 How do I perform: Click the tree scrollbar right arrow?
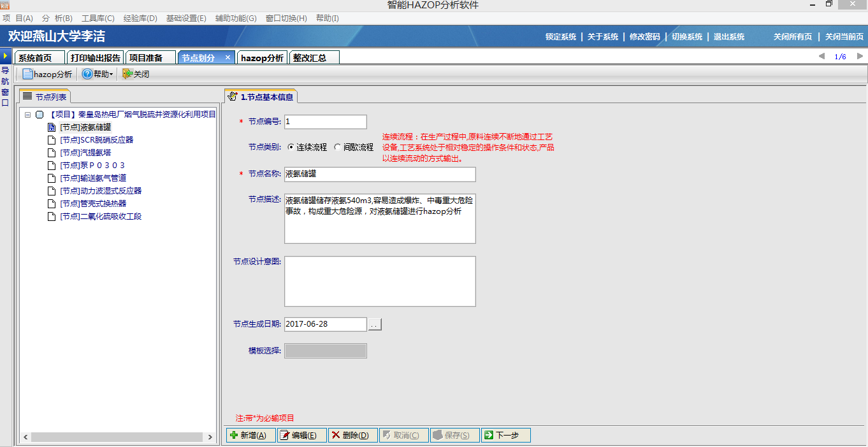tap(210, 437)
